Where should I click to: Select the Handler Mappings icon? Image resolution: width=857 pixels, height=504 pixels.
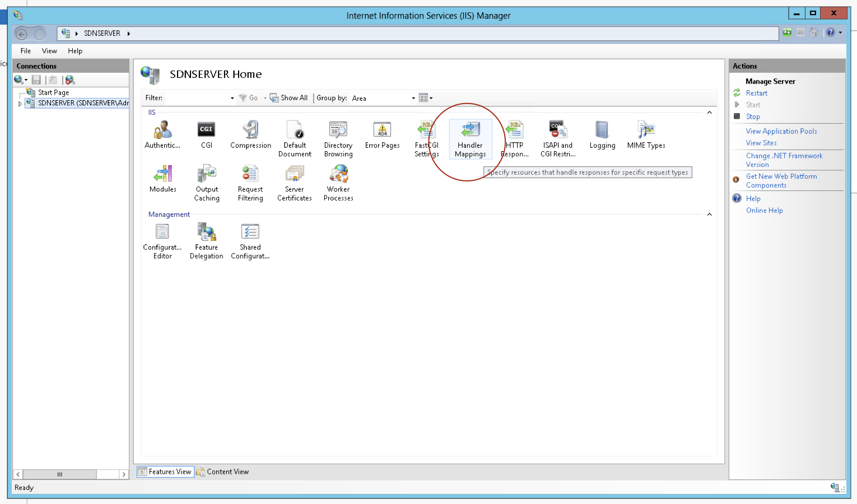tap(471, 139)
